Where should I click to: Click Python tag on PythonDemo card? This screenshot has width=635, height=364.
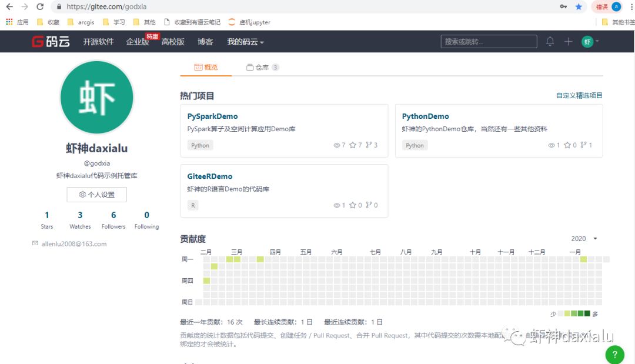(x=415, y=145)
